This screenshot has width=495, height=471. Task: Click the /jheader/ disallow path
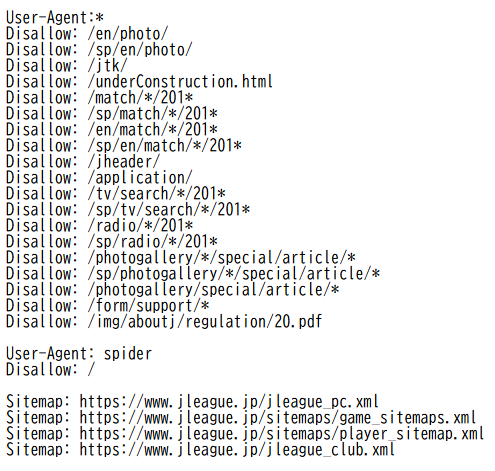tap(124, 162)
